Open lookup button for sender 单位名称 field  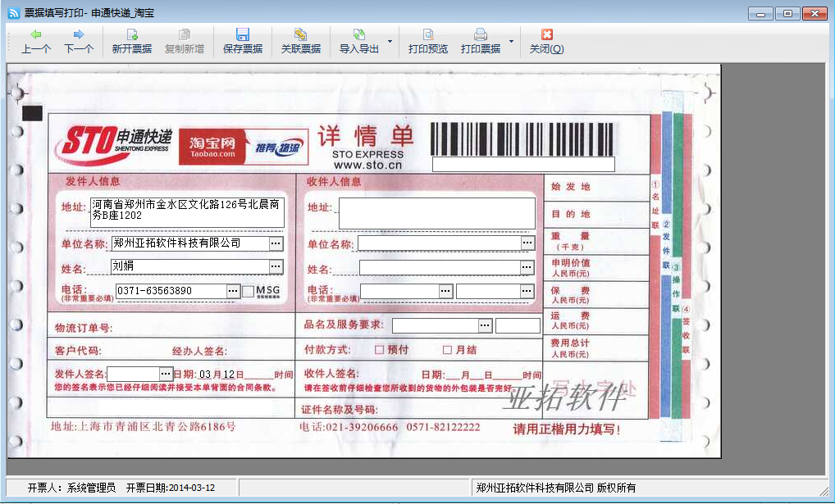[276, 243]
